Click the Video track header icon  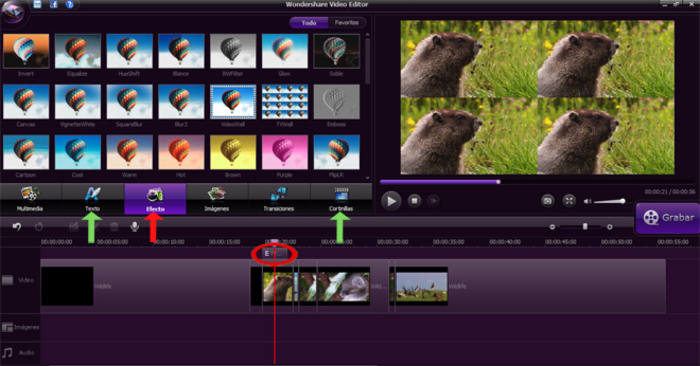8,280
